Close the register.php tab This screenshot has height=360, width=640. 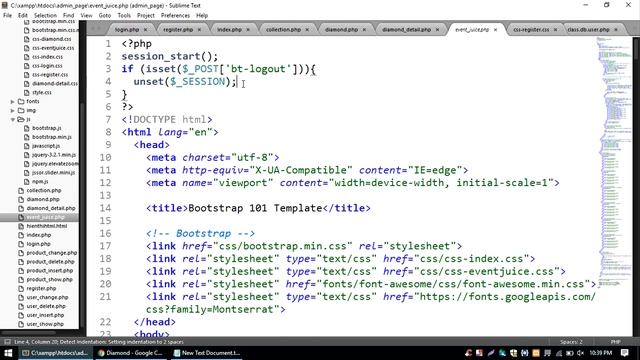[200, 30]
